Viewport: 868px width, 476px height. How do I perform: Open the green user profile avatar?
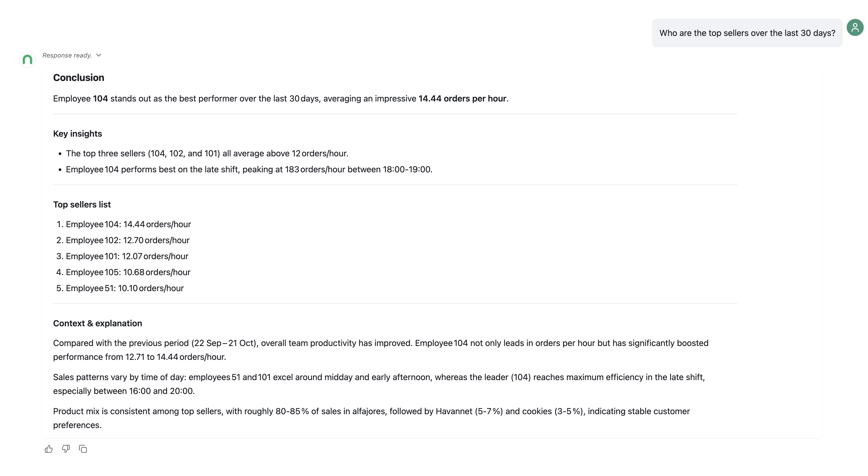(855, 27)
